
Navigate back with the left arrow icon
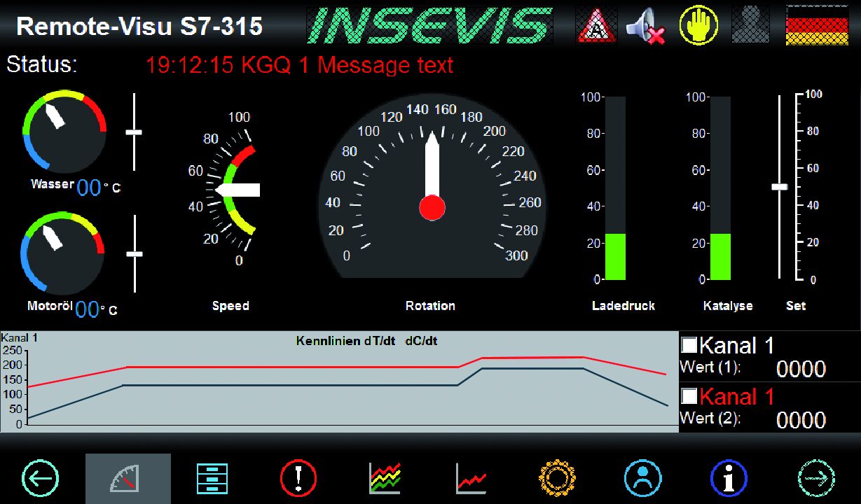[41, 477]
